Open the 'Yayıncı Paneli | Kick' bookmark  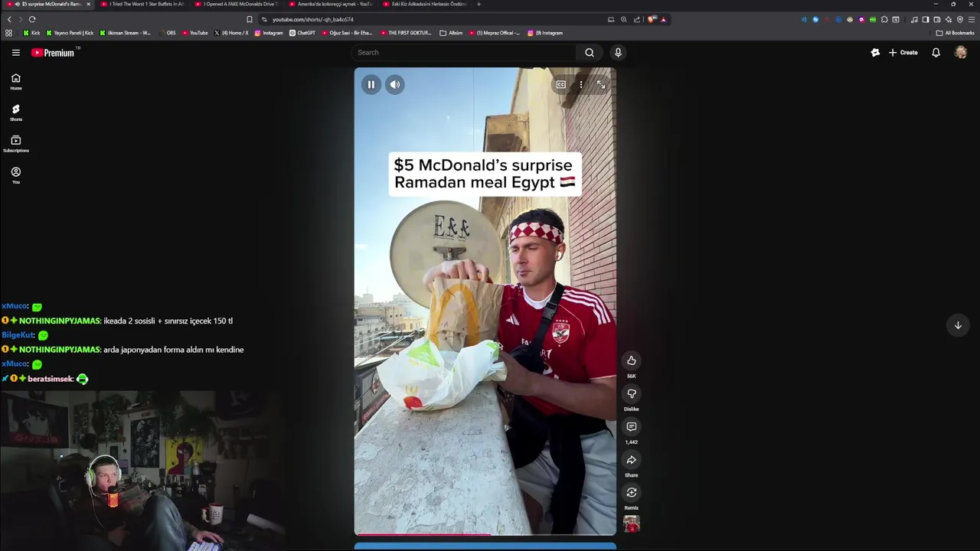pos(70,33)
